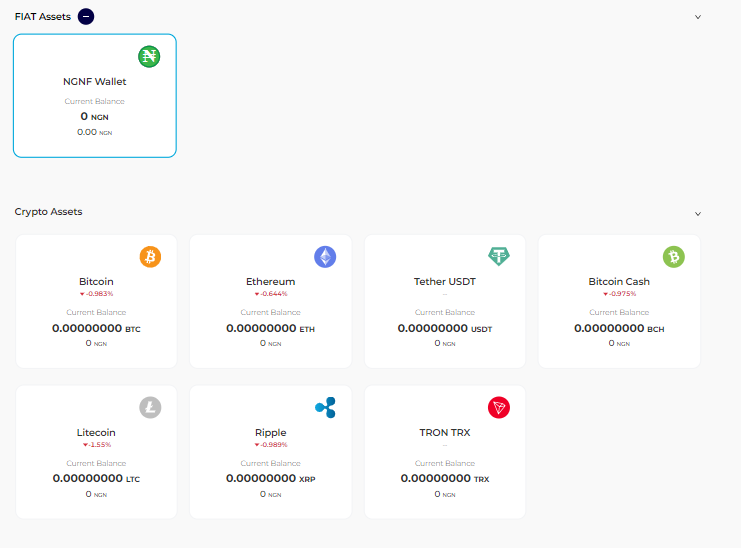Viewport: 741px width, 548px height.
Task: Click the 0.00000000 BTC balance
Action: click(x=96, y=328)
